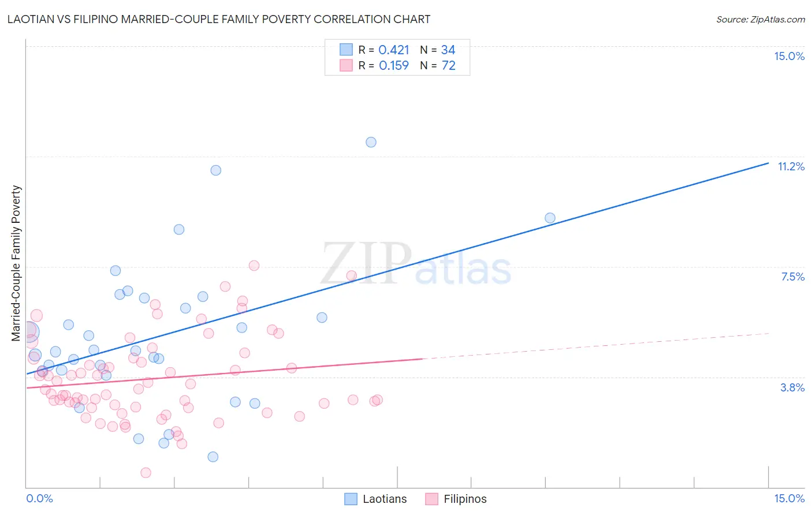
Task: Click the Filipinos pink legend swatch at bottom
Action: click(431, 499)
